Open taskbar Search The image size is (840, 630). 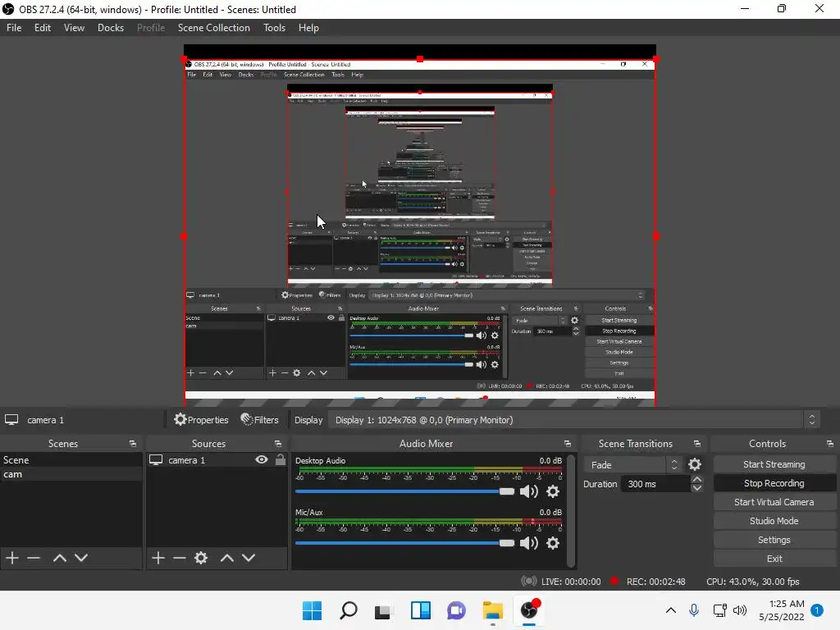(x=348, y=610)
